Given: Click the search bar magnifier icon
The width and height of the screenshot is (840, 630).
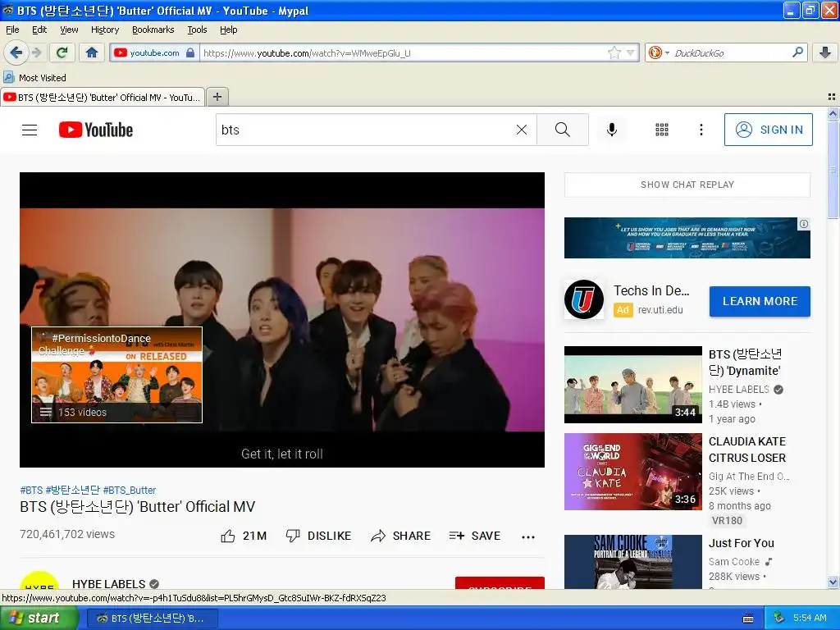Looking at the screenshot, I should pos(797,52).
